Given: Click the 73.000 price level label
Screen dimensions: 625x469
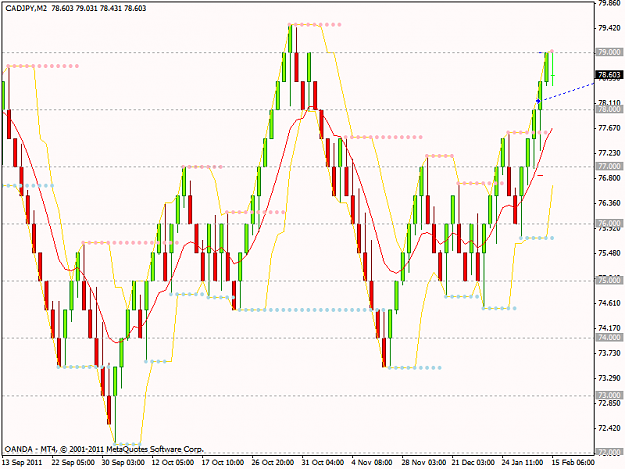Looking at the screenshot, I should point(609,395).
